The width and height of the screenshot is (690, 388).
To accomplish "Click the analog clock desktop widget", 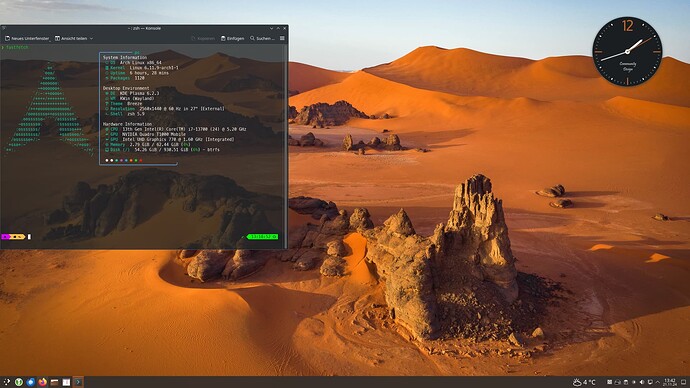I will (627, 51).
